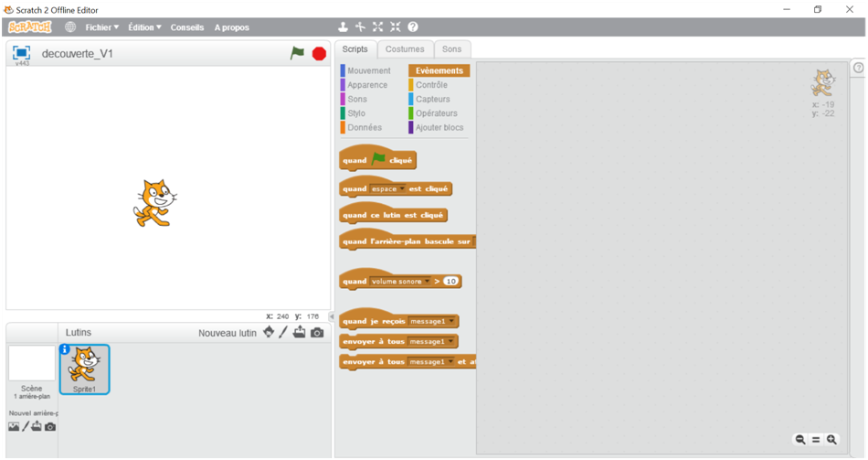Open block help question mark tool
Screen dimensions: 868x460
412,27
